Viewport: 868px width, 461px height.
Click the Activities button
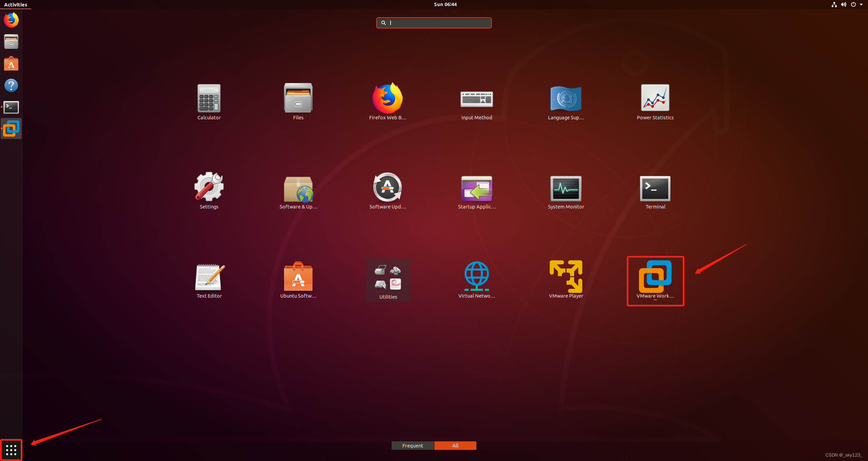[x=16, y=4]
